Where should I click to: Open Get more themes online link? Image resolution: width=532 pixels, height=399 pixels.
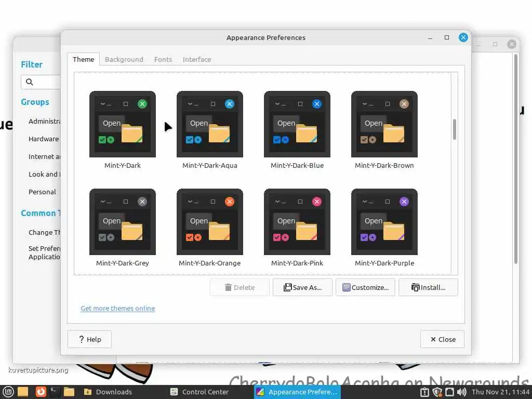point(118,309)
